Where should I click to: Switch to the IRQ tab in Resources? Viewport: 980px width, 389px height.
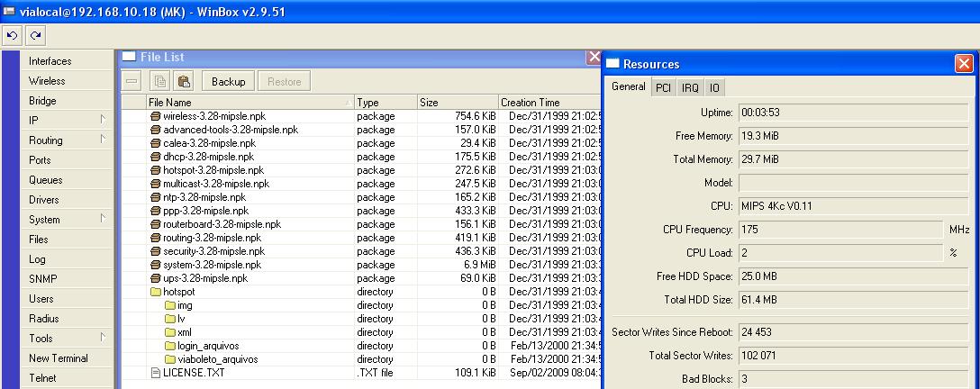tap(691, 88)
